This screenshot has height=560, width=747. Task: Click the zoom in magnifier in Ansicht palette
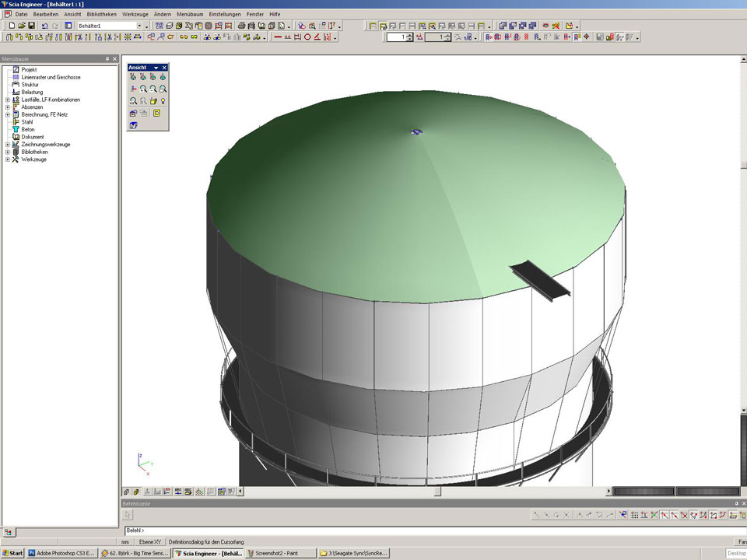tap(143, 89)
